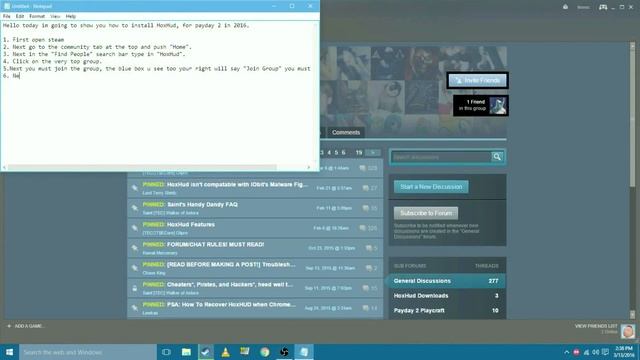
Task: Click your profile avatar beside View Friends List
Action: tap(628, 331)
